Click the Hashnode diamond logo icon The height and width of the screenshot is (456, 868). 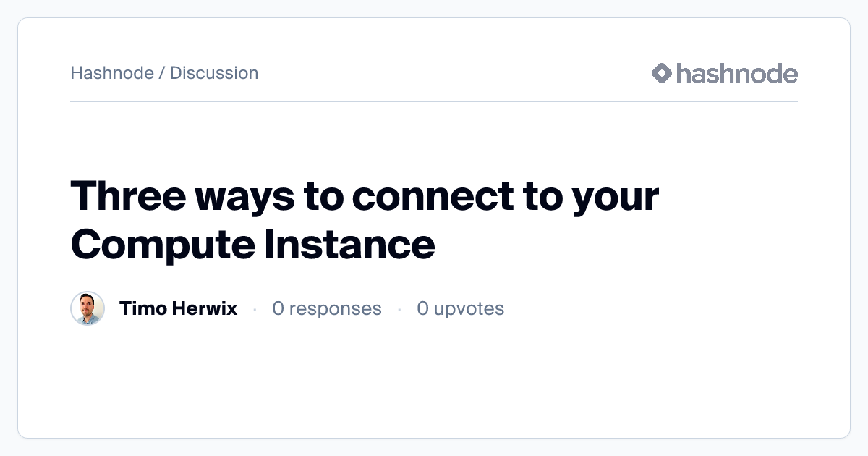click(x=662, y=73)
